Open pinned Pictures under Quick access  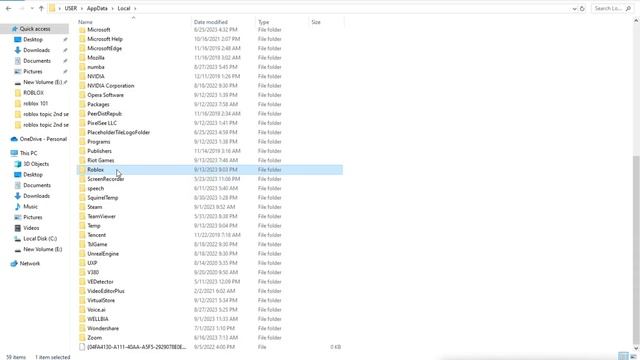(33, 71)
